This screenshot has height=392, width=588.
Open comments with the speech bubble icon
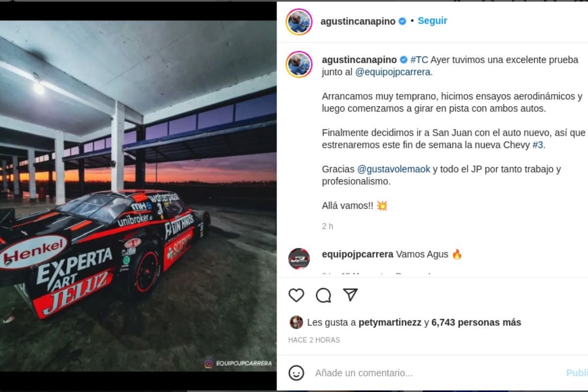point(323,295)
